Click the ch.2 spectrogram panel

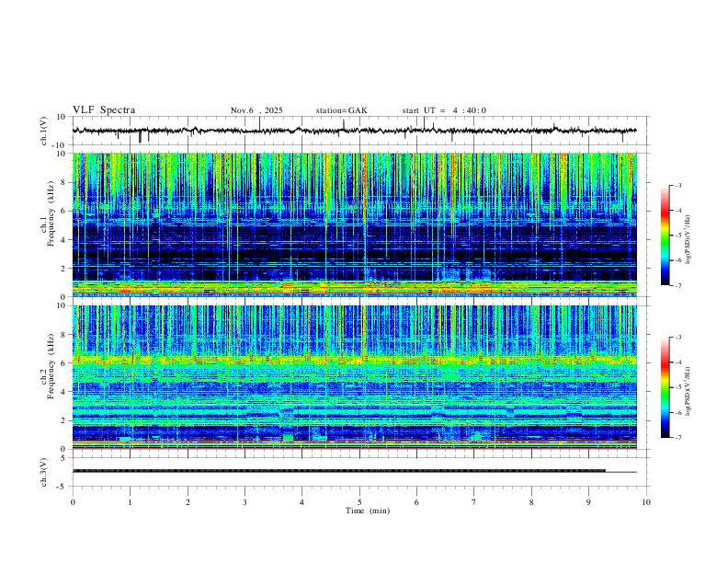(355, 377)
